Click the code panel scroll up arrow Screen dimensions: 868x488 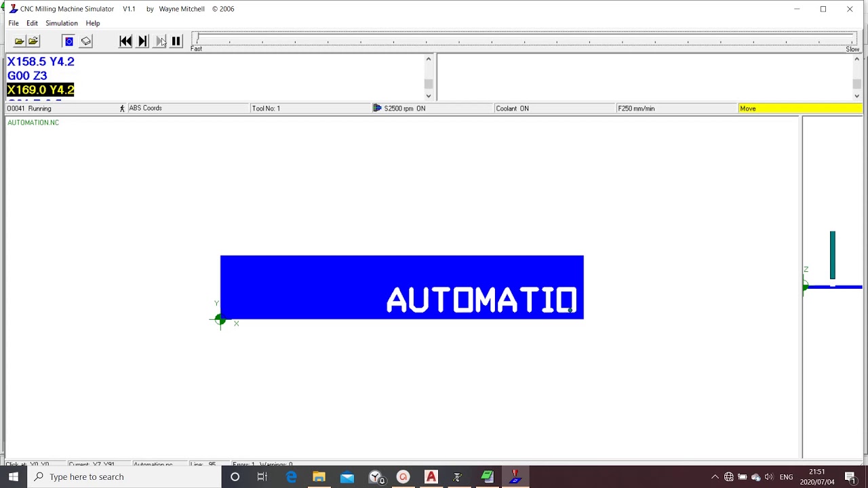(429, 60)
